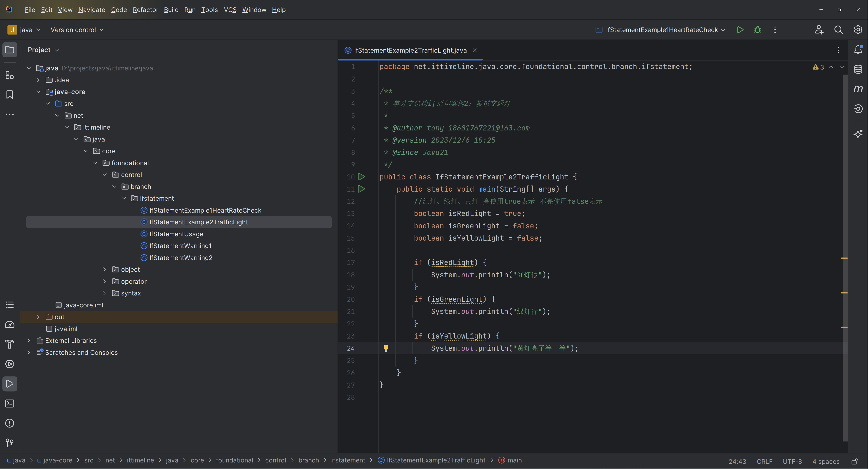Viewport: 868px width, 469px height.
Task: Open more run actions vertical dots
Action: tap(775, 30)
